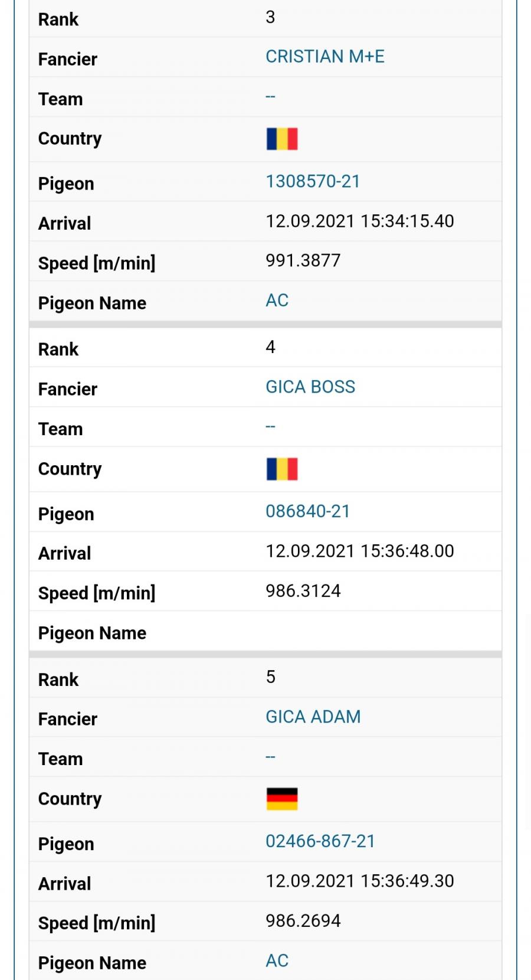Open fancier GICA BOSS link

point(310,387)
